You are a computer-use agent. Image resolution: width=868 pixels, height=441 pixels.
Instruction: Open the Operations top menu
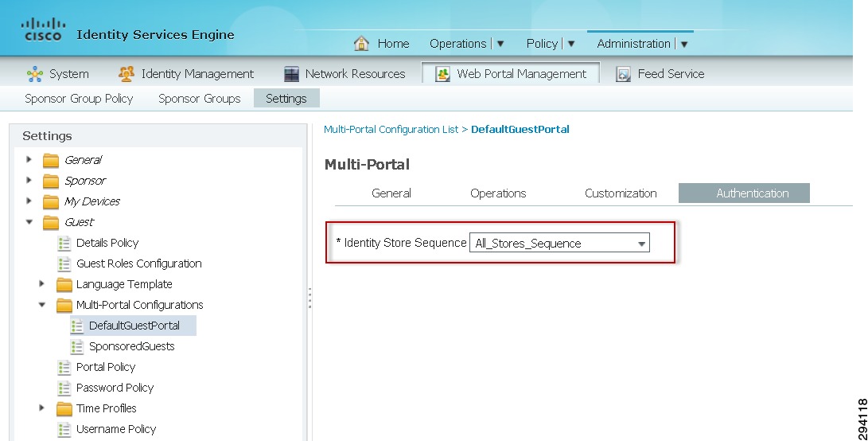457,44
